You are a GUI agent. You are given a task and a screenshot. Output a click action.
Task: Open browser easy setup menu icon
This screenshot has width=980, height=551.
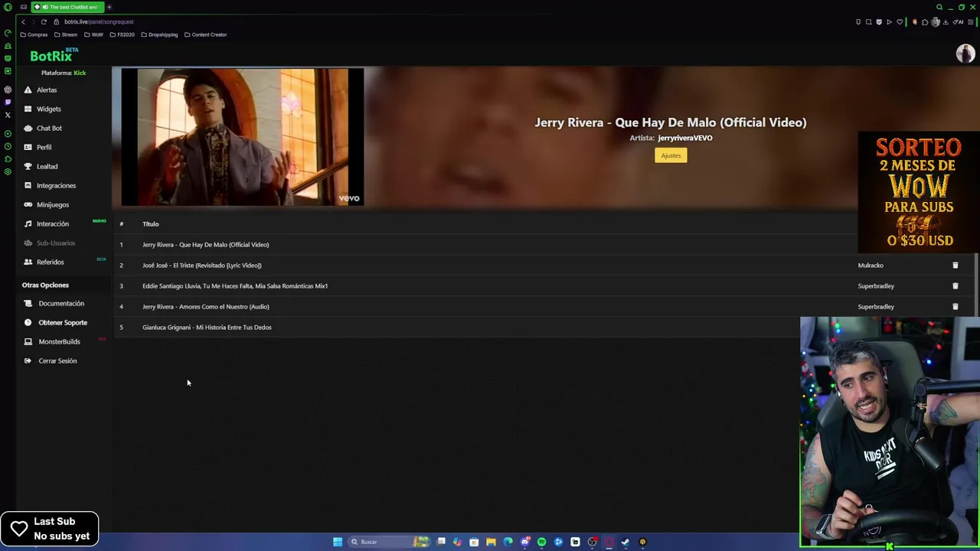[971, 22]
